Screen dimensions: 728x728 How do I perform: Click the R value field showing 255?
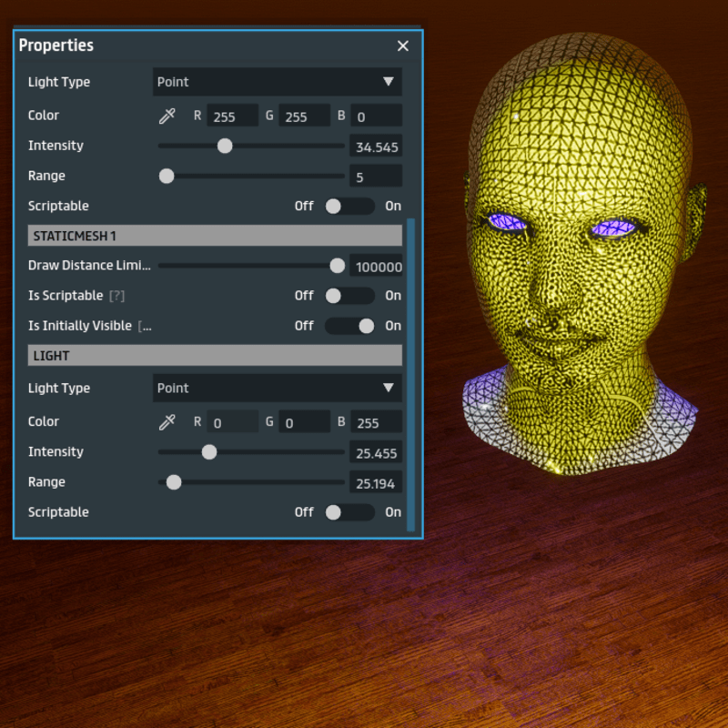tap(232, 116)
